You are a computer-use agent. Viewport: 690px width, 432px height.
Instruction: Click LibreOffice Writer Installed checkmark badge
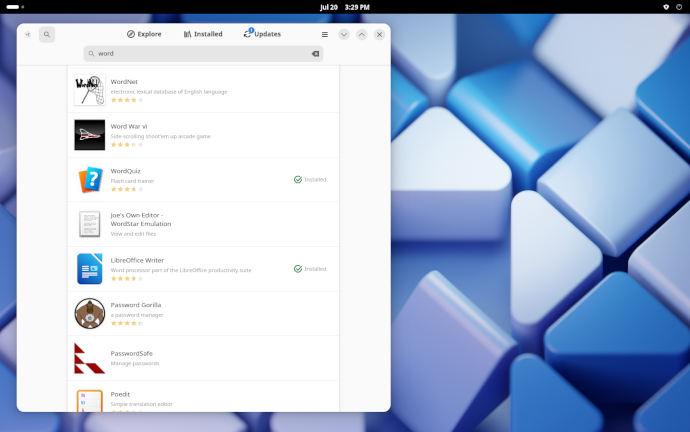pyautogui.click(x=310, y=269)
